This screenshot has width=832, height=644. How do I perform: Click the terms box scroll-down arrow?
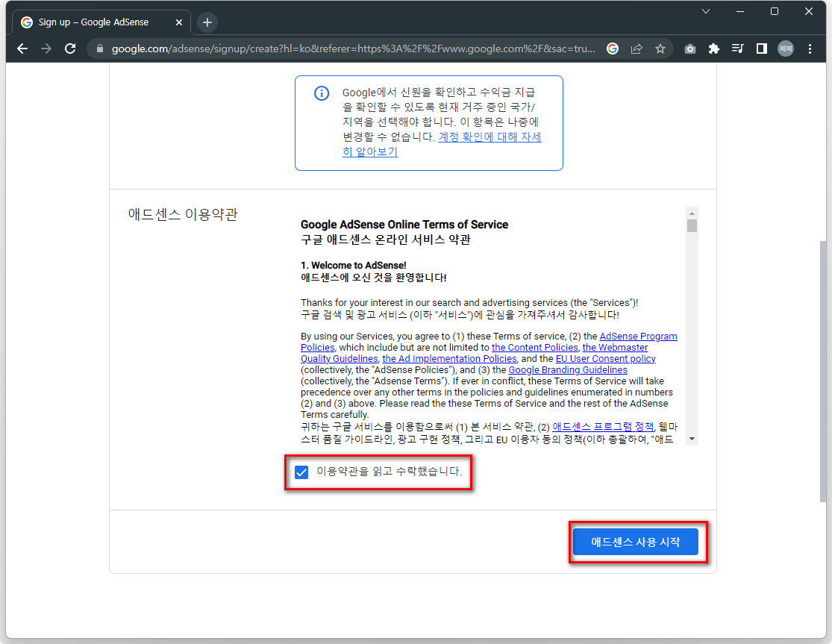click(692, 439)
